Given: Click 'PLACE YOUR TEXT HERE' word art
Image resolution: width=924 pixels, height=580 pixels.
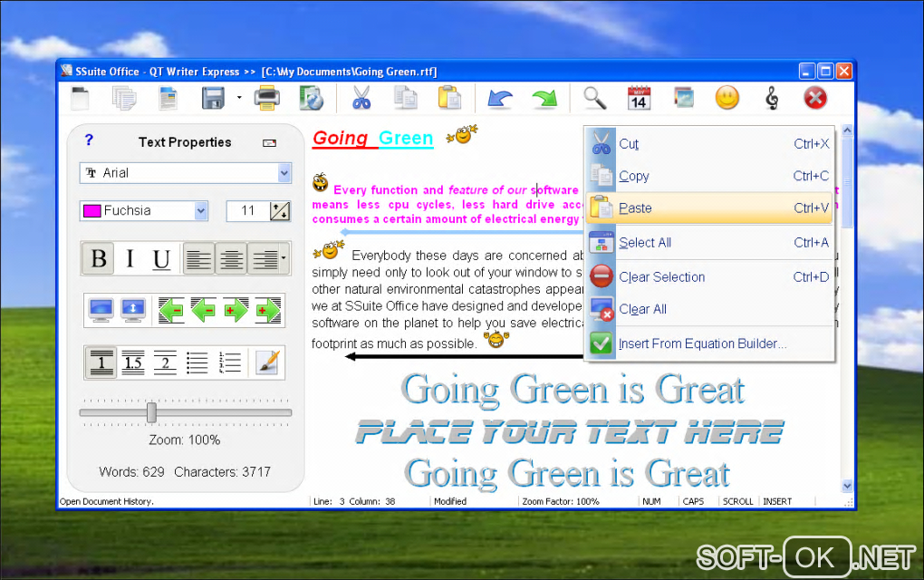Looking at the screenshot, I should (570, 432).
